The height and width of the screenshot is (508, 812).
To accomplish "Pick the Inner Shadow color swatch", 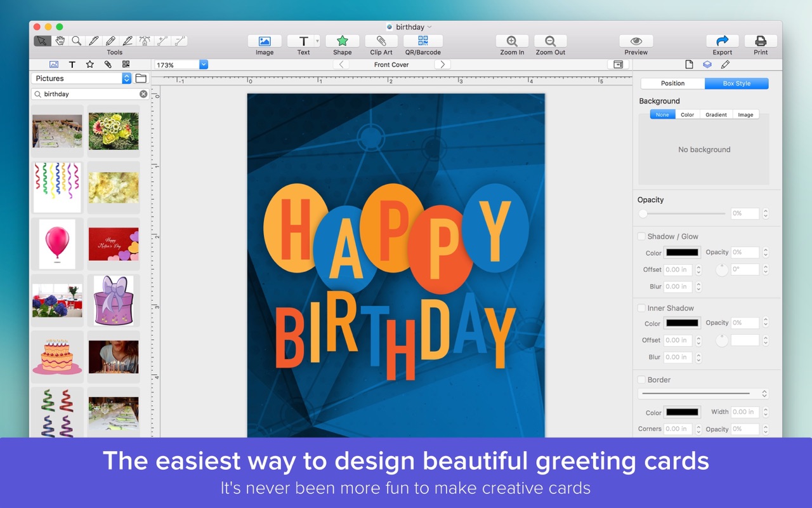I will (682, 323).
